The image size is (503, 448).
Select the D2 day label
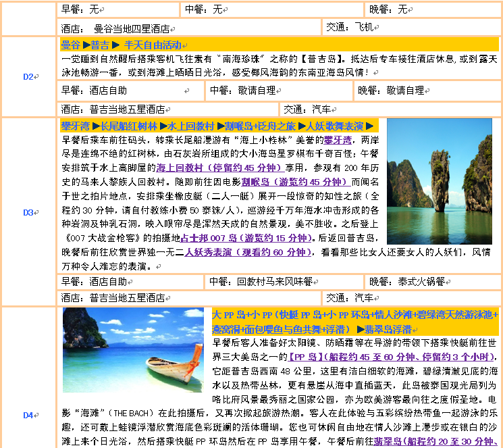click(x=28, y=76)
